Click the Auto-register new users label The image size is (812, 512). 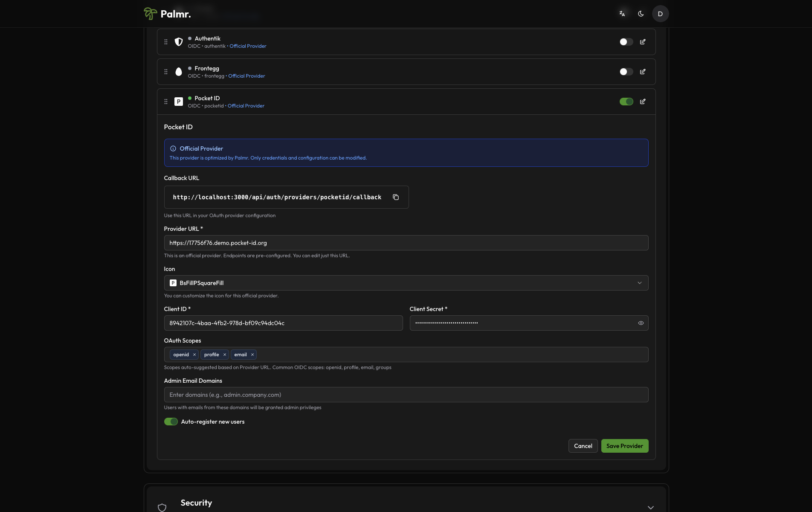[213, 422]
